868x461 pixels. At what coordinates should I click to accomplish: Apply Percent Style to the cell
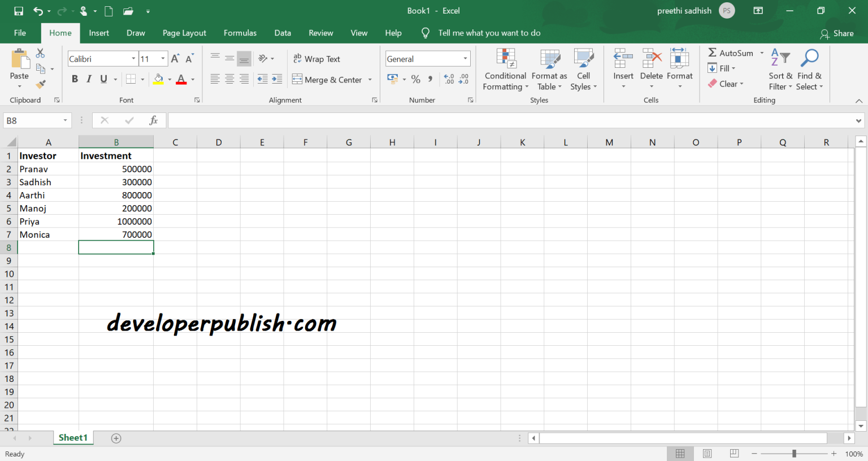[416, 80]
